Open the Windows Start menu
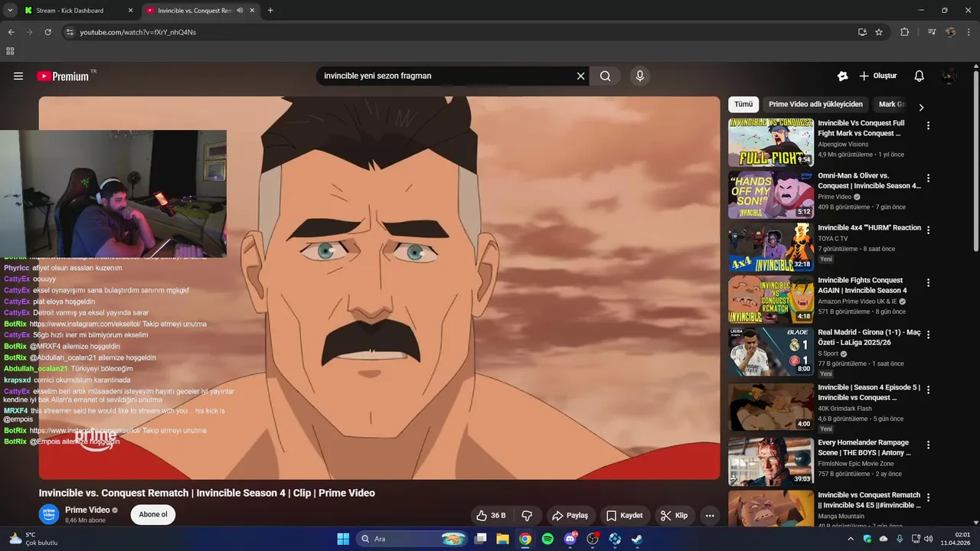The width and height of the screenshot is (980, 551). (343, 539)
